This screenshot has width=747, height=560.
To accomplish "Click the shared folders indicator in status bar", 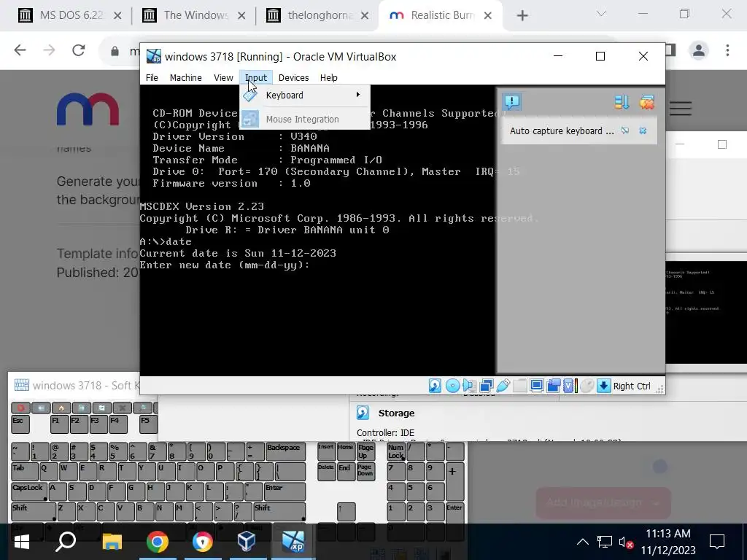I will (x=519, y=386).
